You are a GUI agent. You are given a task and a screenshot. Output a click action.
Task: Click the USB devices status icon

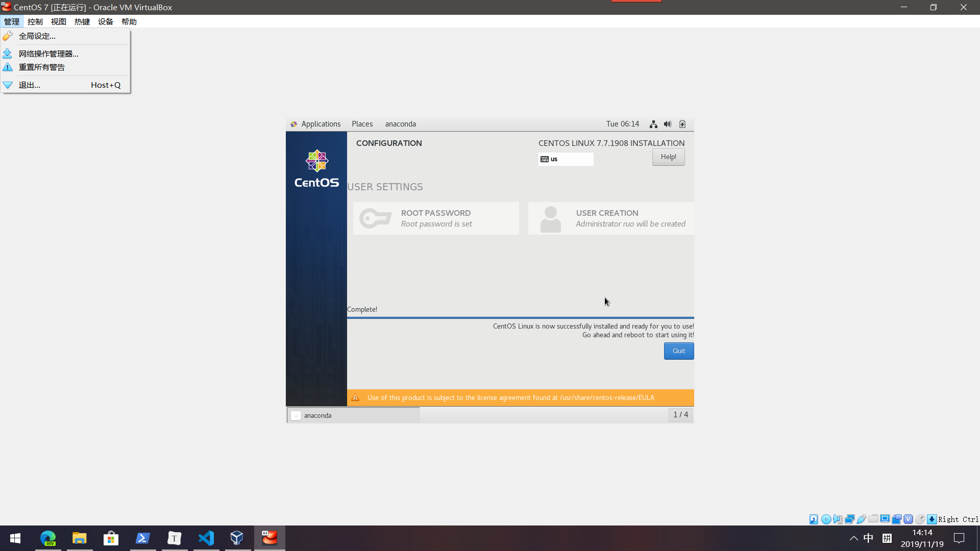(x=862, y=519)
